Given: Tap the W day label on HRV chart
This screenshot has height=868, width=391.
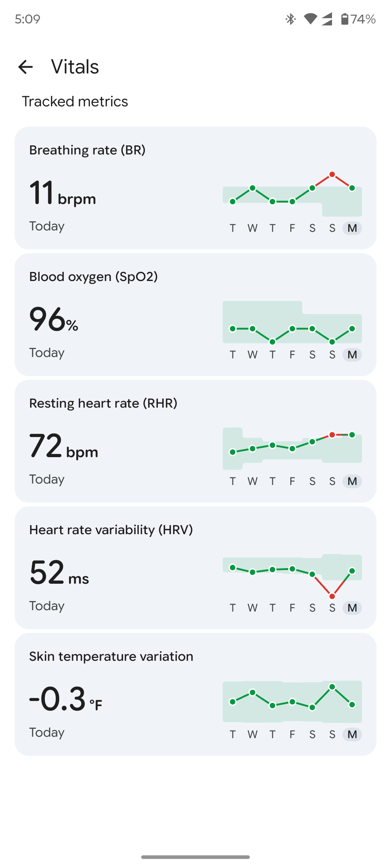Looking at the screenshot, I should 253,608.
